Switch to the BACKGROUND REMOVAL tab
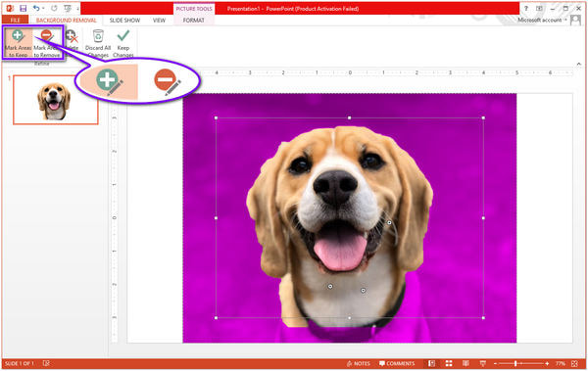This screenshot has height=371, width=588. click(66, 20)
